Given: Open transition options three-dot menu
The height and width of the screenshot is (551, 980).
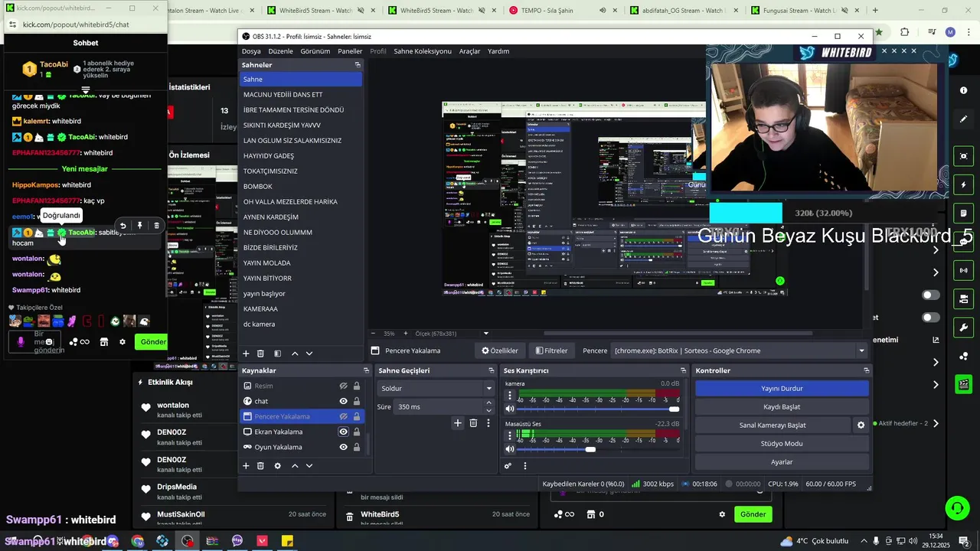Looking at the screenshot, I should (x=488, y=422).
